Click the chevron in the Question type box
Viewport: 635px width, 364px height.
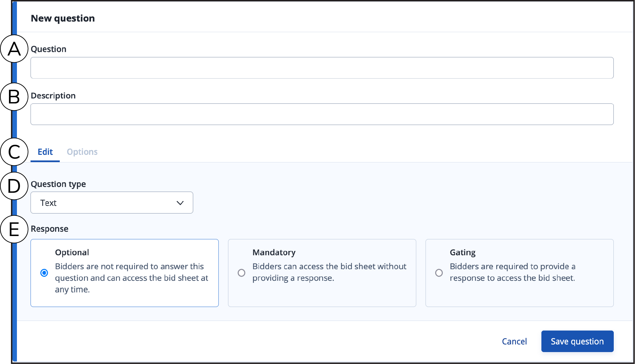coord(180,203)
